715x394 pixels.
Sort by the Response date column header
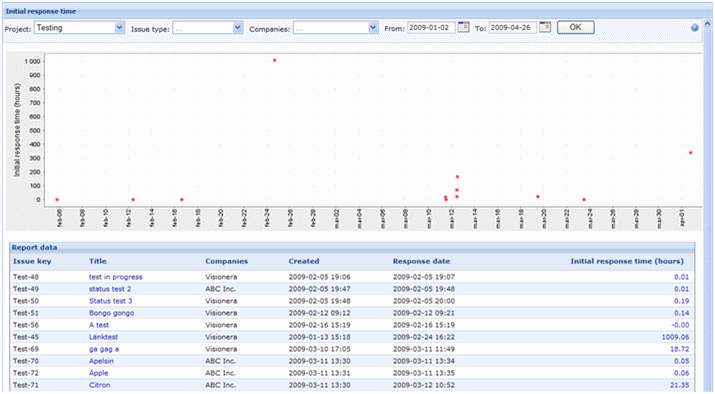coord(421,261)
